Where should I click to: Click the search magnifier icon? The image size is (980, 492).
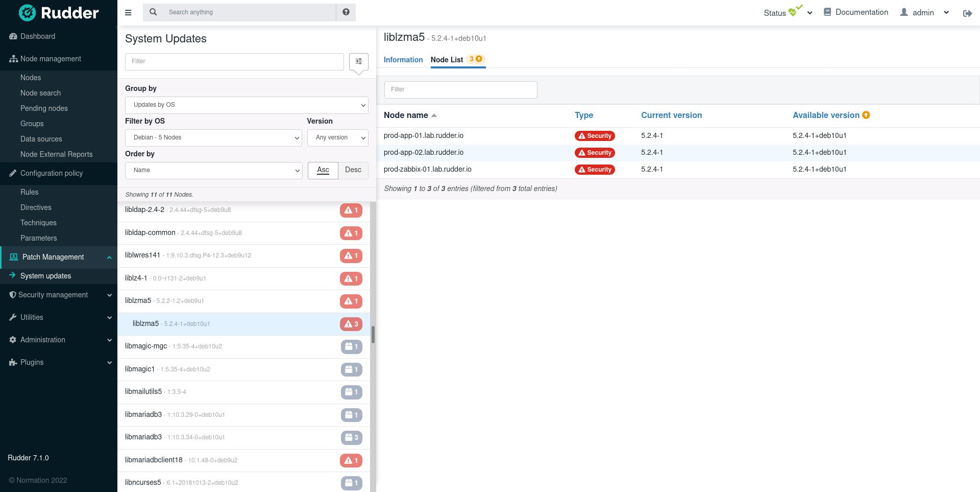[153, 12]
